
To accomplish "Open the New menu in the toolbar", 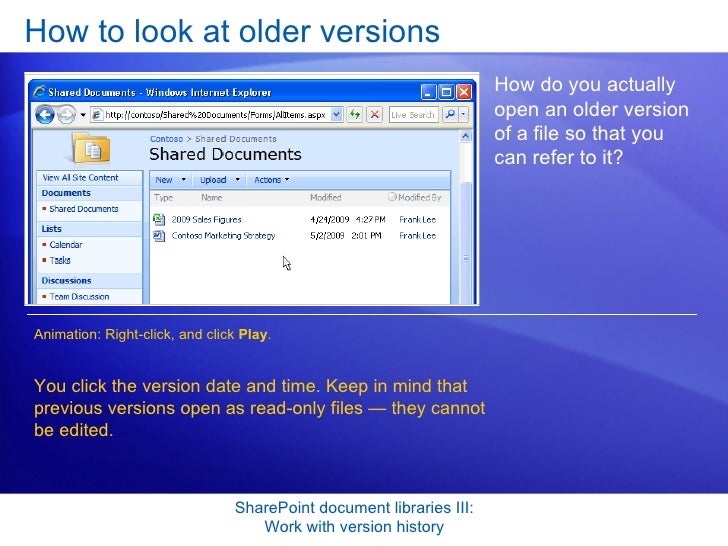I will click(x=164, y=180).
